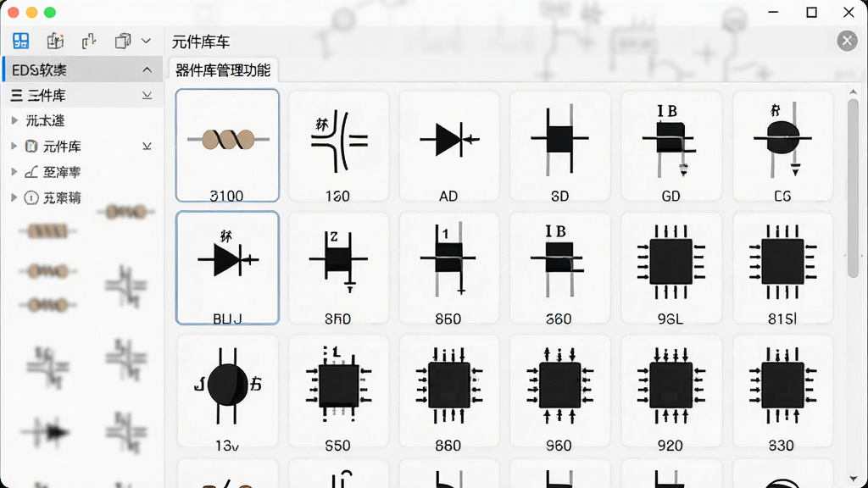
Task: Click the 元件库车 panel title
Action: click(200, 42)
